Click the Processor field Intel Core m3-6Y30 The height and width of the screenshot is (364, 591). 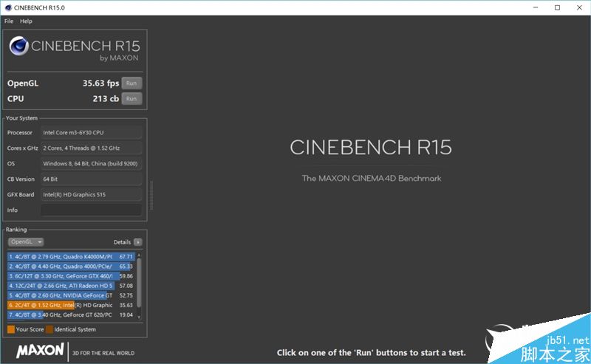(x=91, y=133)
